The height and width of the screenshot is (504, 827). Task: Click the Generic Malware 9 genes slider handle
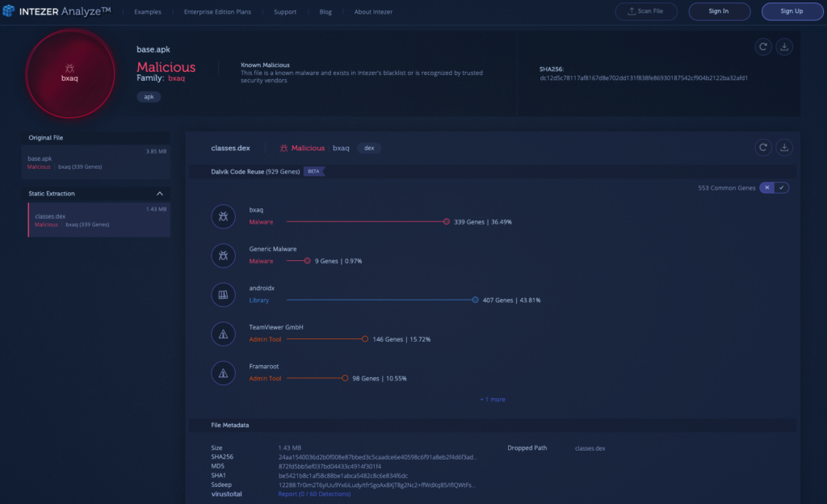coord(307,260)
